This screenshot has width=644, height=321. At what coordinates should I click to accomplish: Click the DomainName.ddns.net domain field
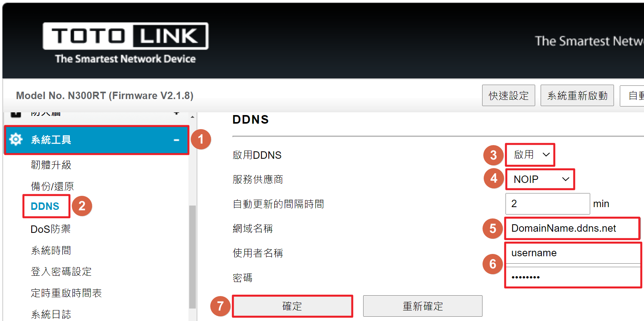coord(572,228)
